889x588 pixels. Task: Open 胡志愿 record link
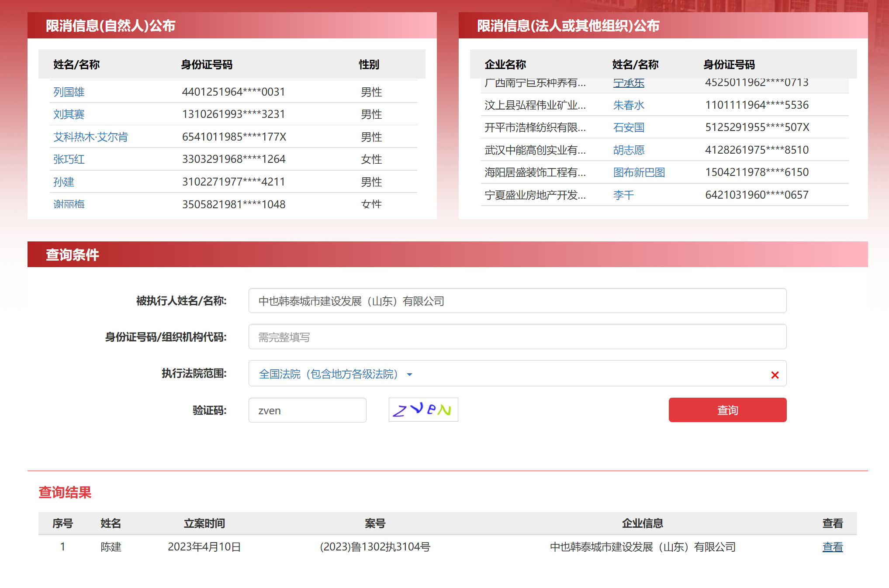pos(629,150)
